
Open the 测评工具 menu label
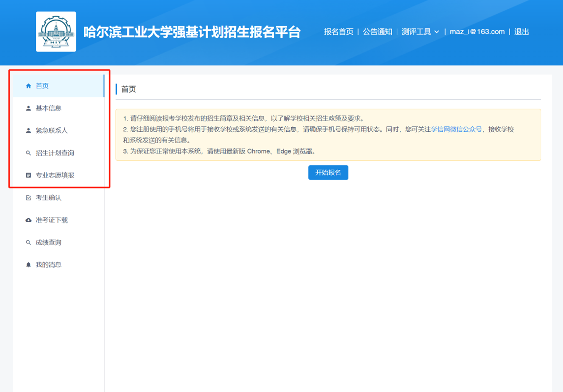pos(416,32)
